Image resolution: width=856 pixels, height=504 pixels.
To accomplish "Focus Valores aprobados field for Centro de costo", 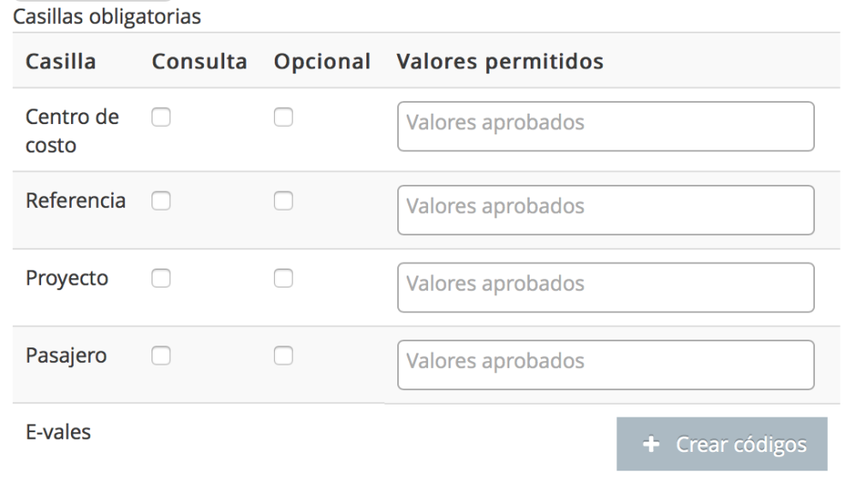I will pos(605,126).
